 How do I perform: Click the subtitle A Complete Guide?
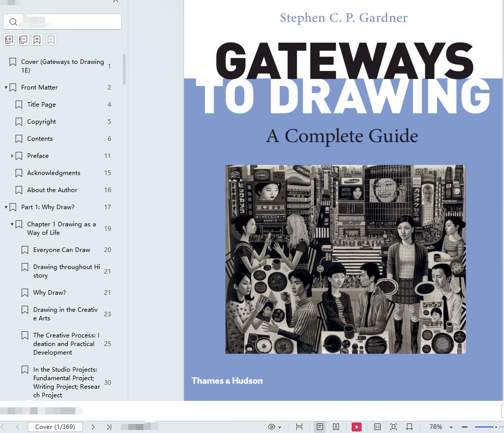coord(342,136)
